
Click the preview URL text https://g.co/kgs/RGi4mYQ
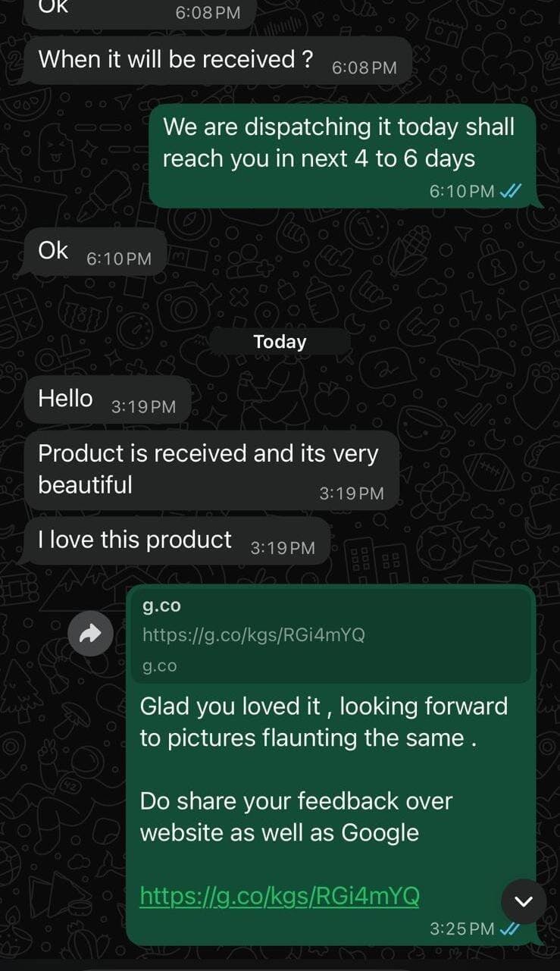point(254,635)
